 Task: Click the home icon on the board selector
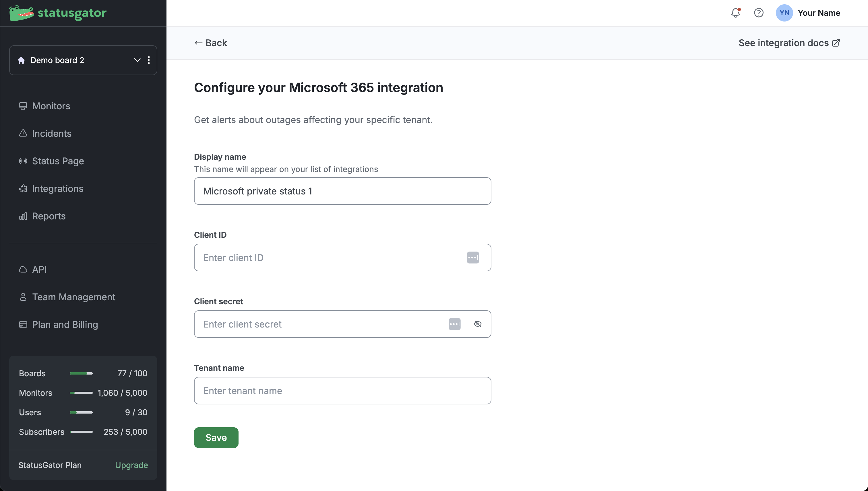pos(21,60)
